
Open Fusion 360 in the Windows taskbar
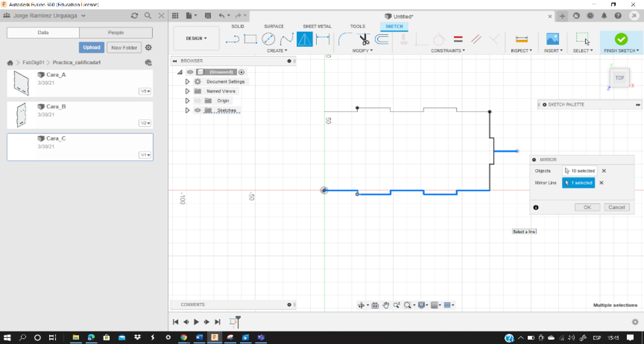(215, 337)
